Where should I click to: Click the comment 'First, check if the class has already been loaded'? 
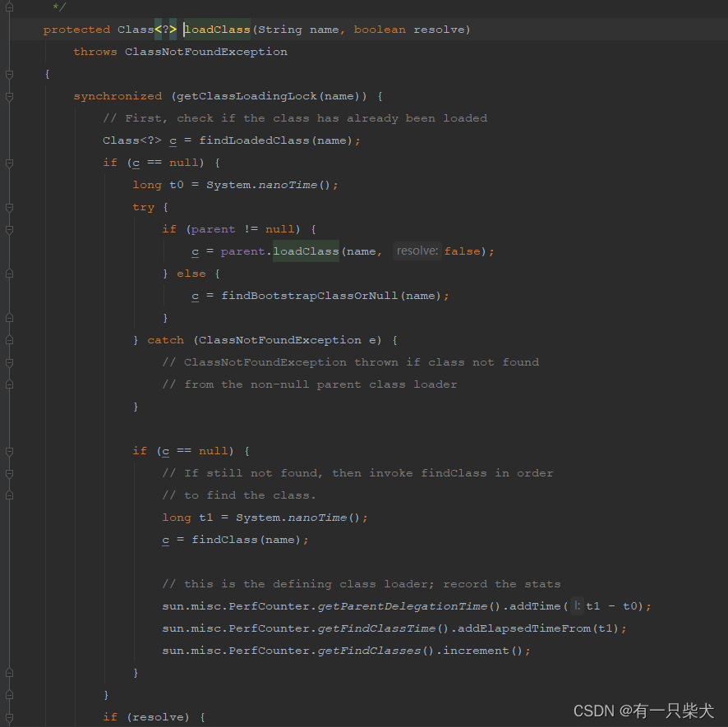[306, 118]
